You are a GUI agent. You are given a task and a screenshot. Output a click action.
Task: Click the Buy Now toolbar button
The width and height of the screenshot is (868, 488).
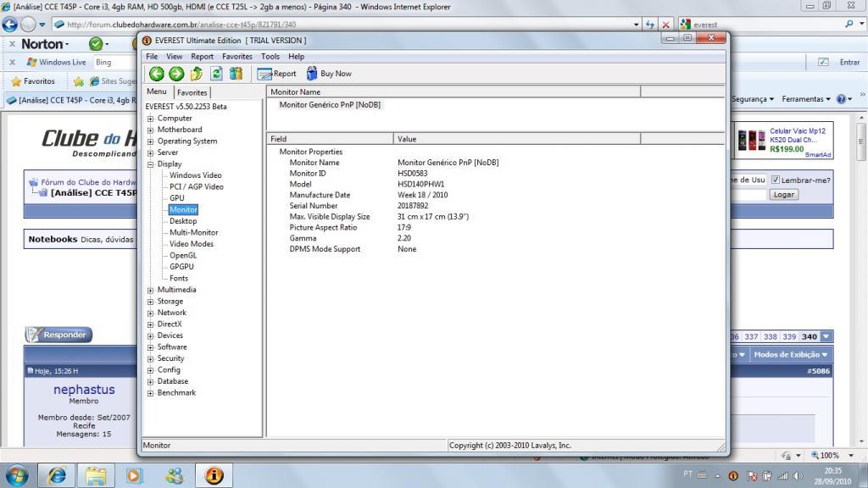pyautogui.click(x=330, y=74)
